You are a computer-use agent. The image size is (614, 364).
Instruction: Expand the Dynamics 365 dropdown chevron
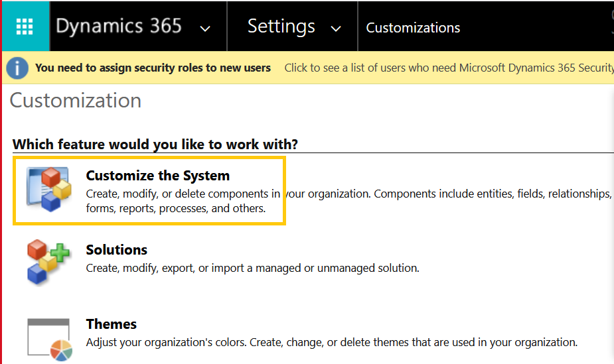(205, 28)
